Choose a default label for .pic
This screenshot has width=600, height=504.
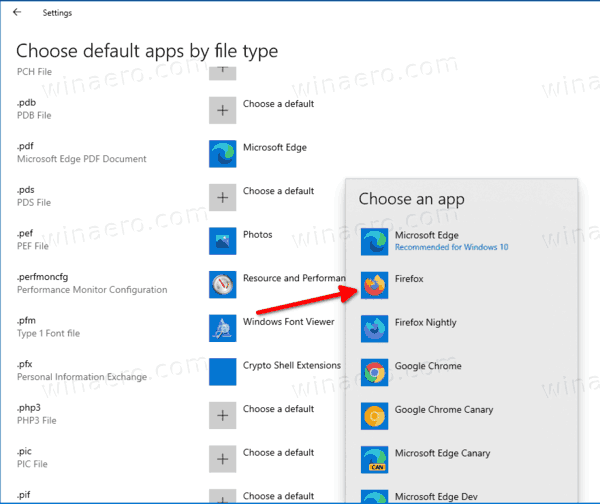point(279,453)
